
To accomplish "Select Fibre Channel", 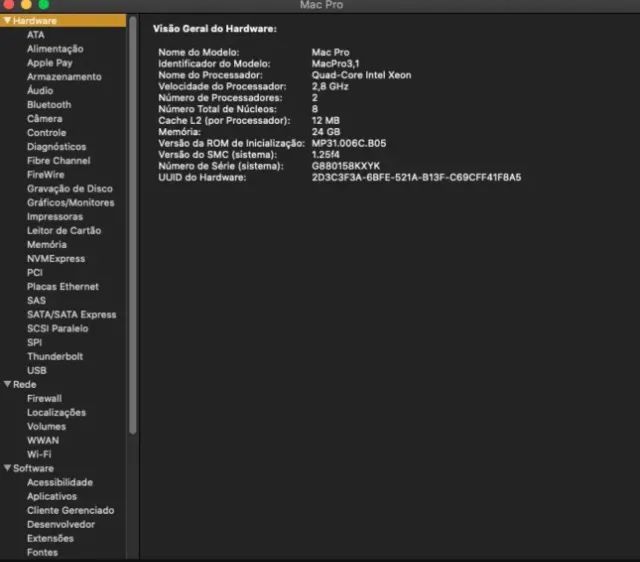I will pos(58,161).
